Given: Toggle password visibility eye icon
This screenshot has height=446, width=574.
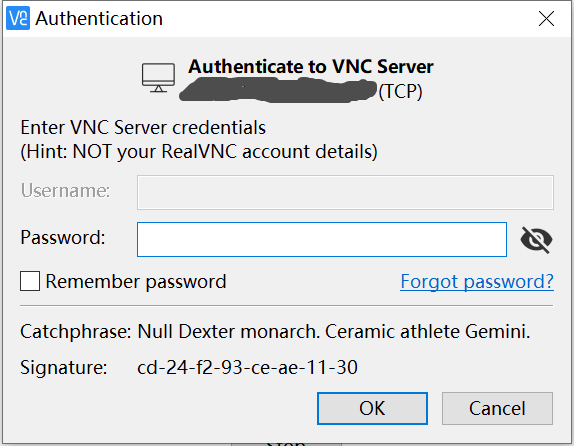Looking at the screenshot, I should (x=536, y=240).
